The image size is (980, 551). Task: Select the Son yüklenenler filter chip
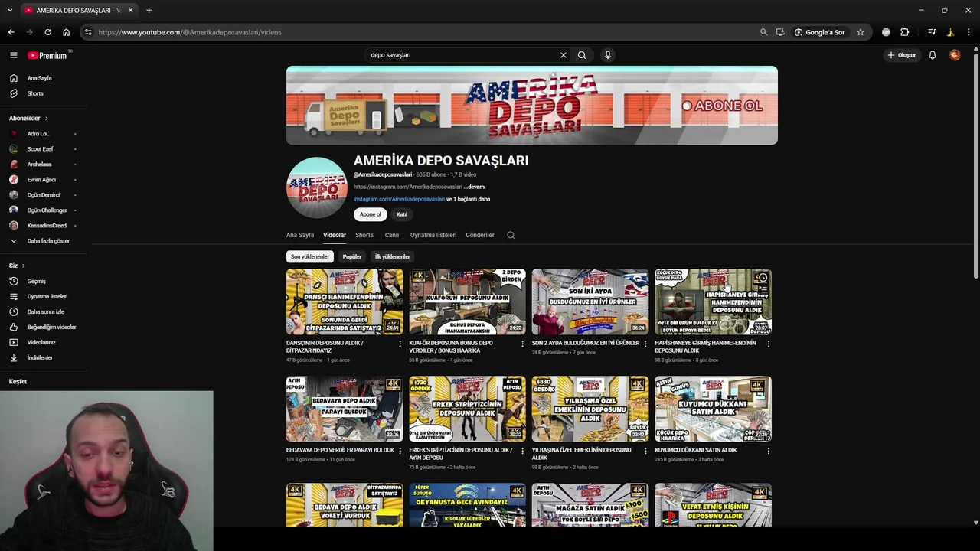point(310,256)
